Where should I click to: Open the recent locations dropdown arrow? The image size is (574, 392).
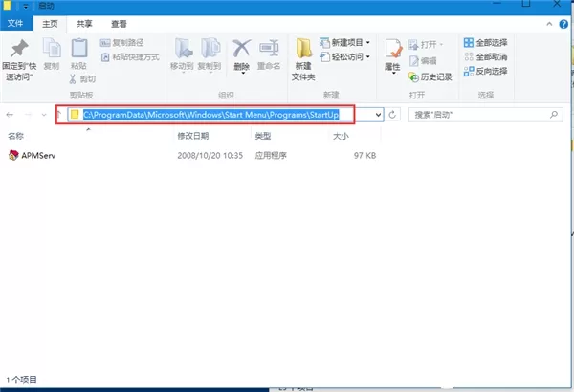pyautogui.click(x=44, y=115)
